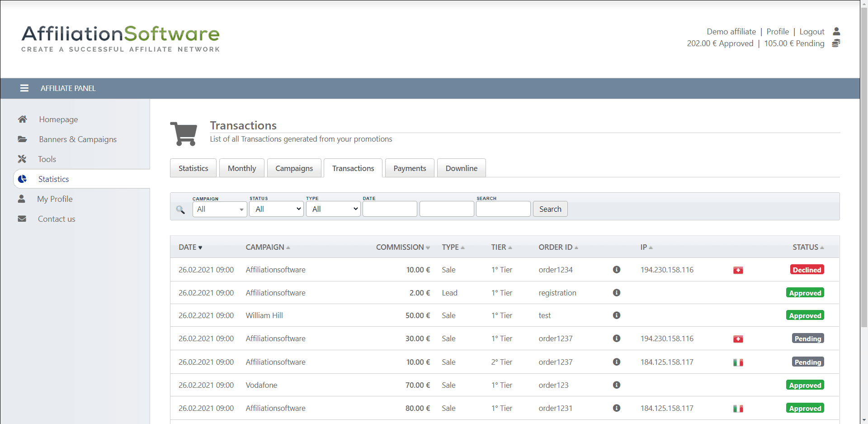Open the Type filter dropdown
This screenshot has height=424, width=868.
click(333, 209)
